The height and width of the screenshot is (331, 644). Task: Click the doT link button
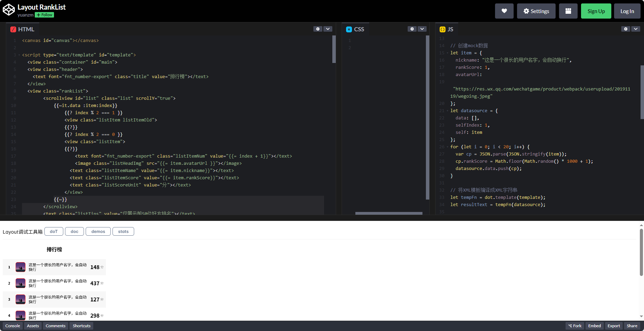(54, 232)
